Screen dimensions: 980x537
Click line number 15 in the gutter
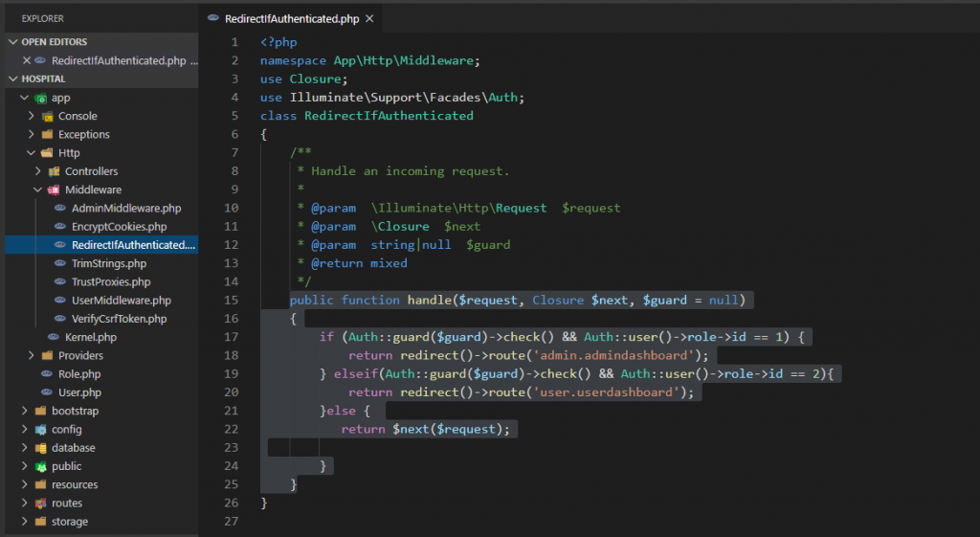click(x=231, y=300)
